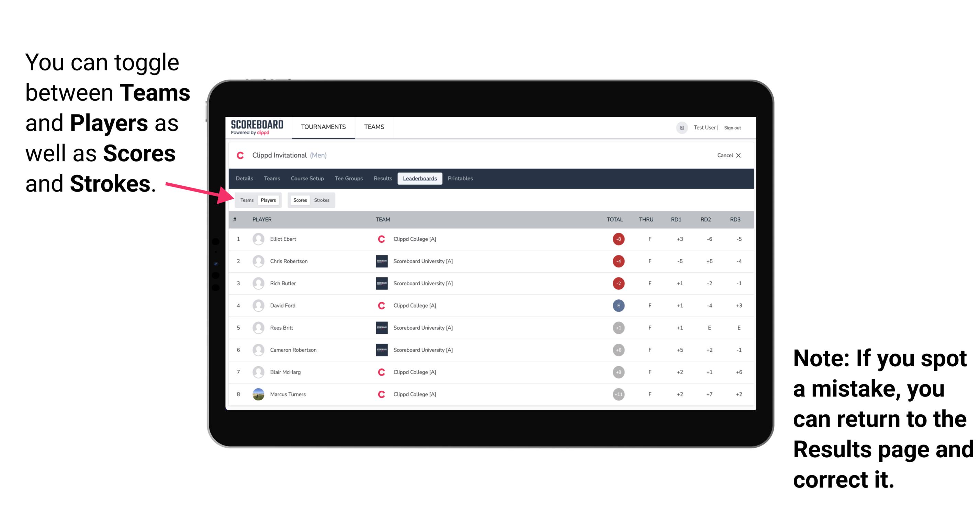
Task: Click the Printables tab link
Action: click(x=461, y=179)
